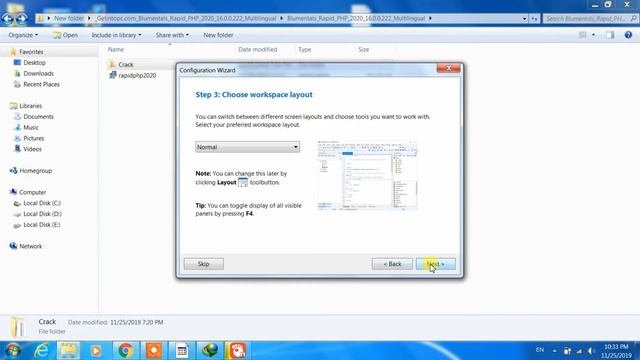The width and height of the screenshot is (640, 360).
Task: Launch Google Chrome from taskbar
Action: (126, 351)
